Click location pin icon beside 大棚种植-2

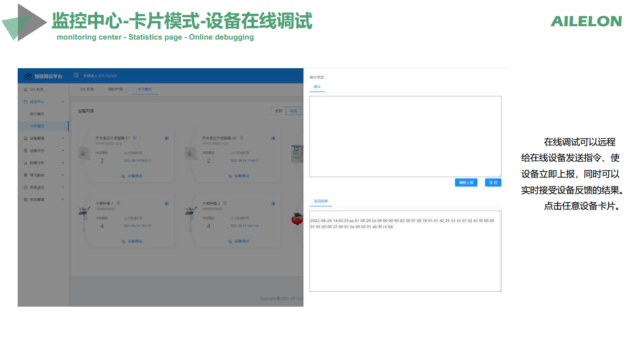tap(225, 203)
